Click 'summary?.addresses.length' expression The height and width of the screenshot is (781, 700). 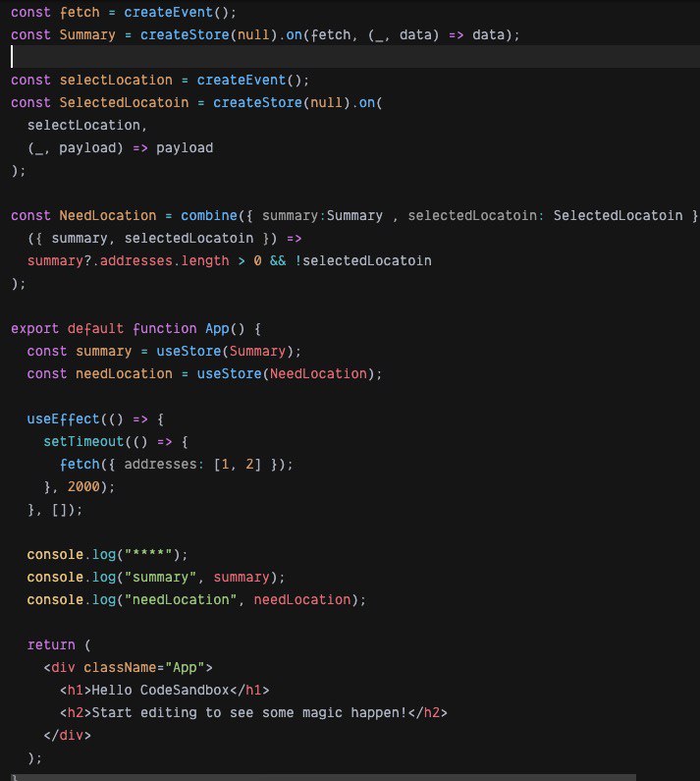(x=128, y=260)
